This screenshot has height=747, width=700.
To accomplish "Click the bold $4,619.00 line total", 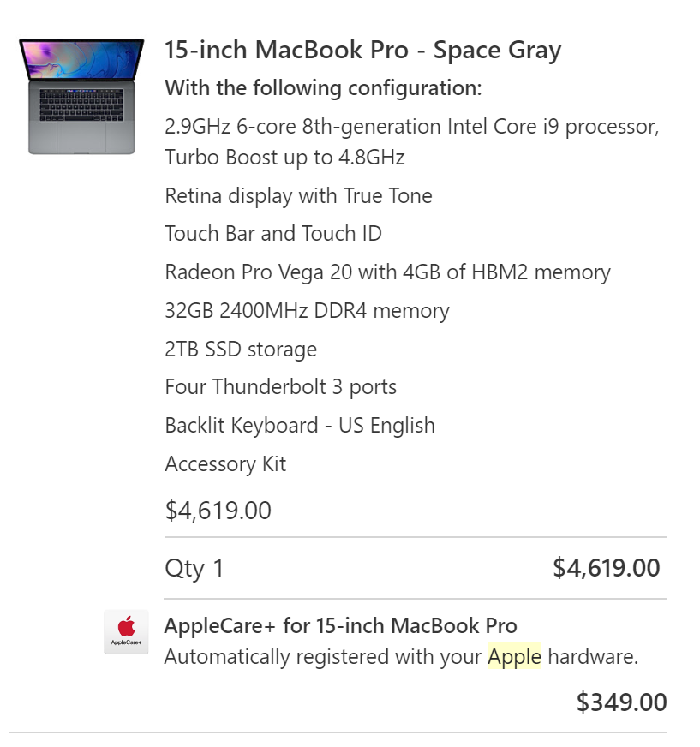I will [x=606, y=568].
